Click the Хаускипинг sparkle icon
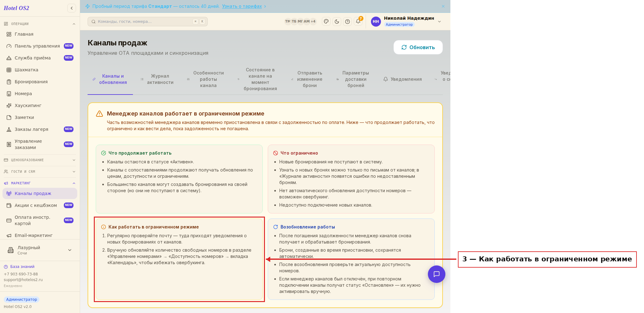 pos(9,105)
